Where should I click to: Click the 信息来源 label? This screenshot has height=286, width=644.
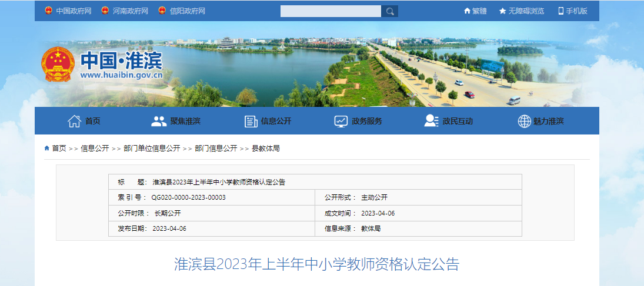(x=341, y=229)
